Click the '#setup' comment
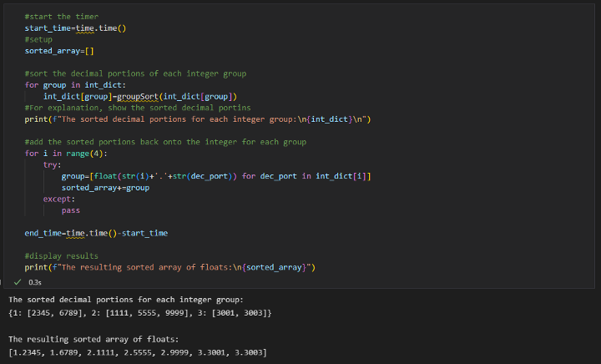Screen dimensions: 601x364 38,39
